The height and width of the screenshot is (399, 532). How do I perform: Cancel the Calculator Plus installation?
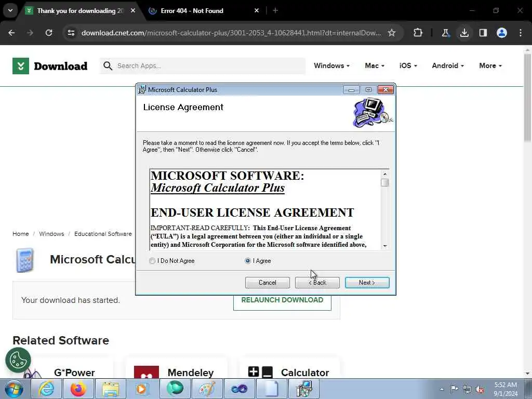(268, 283)
